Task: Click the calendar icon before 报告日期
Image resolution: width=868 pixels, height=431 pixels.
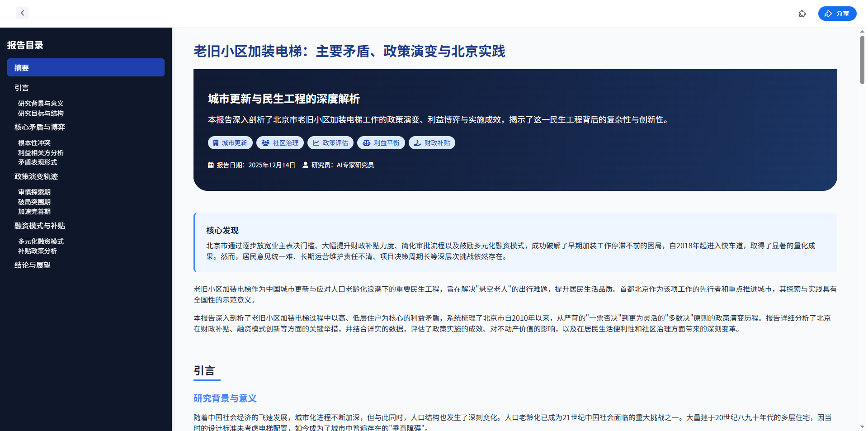Action: tap(210, 165)
